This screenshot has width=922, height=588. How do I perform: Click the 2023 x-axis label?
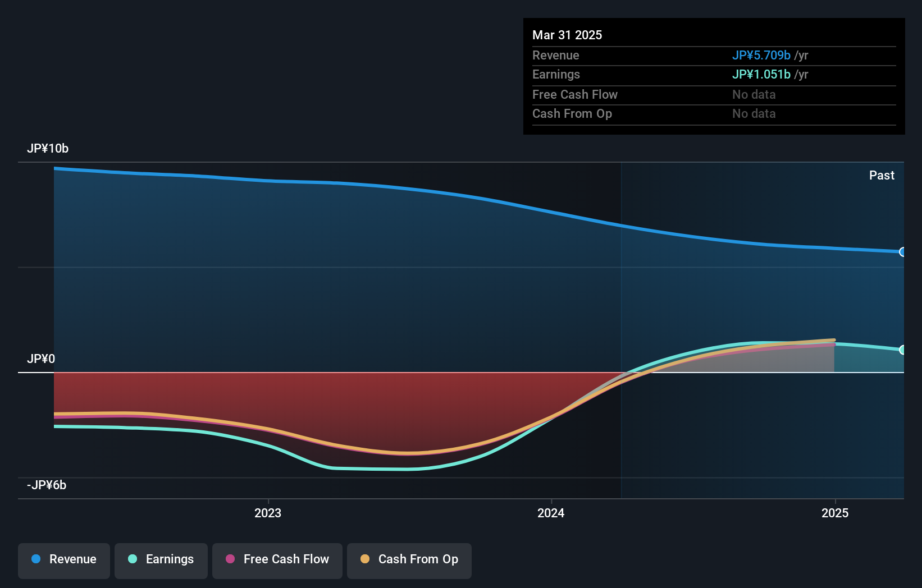tap(268, 513)
